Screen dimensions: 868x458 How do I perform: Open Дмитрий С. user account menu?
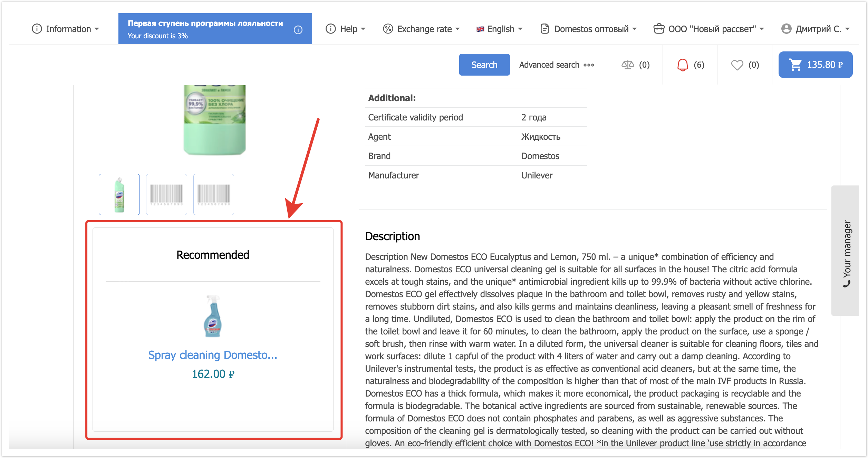(815, 29)
